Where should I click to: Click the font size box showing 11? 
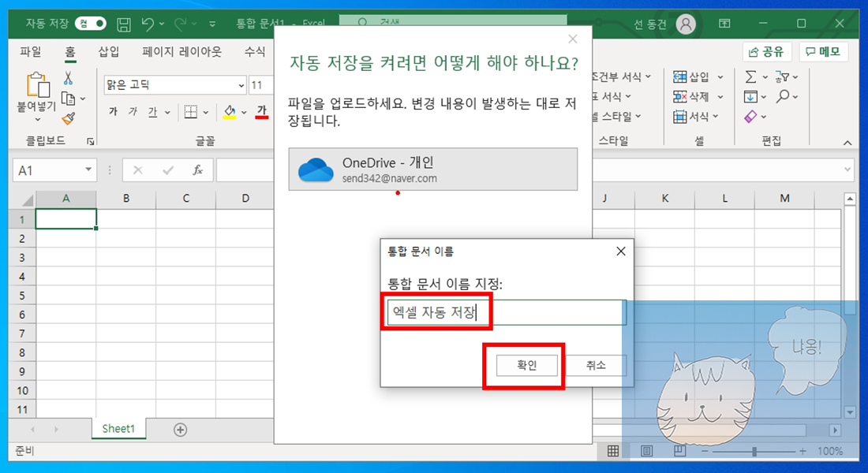[x=260, y=85]
